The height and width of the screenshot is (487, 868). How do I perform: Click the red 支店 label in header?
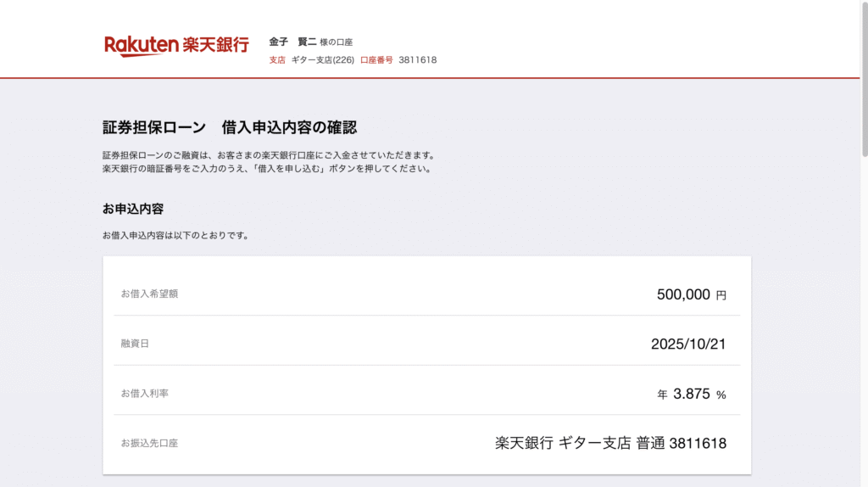(x=277, y=60)
